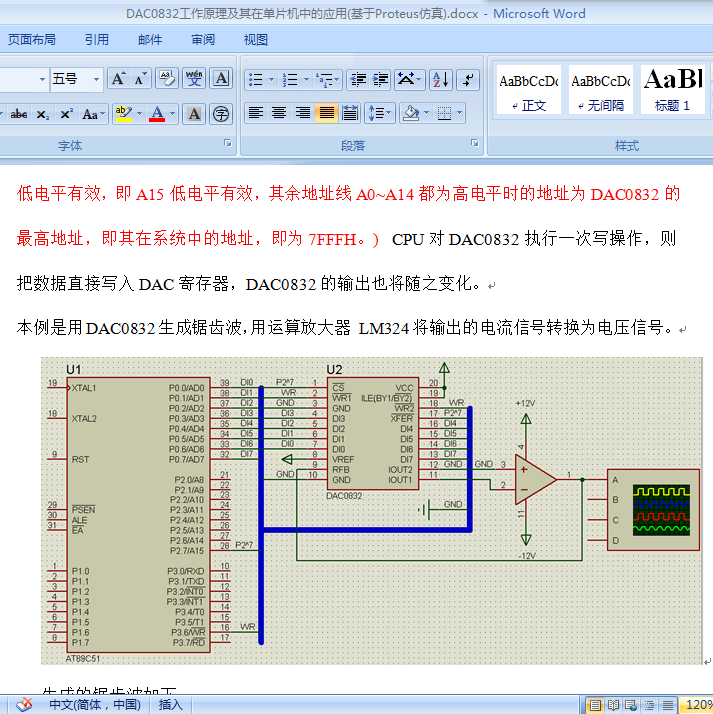Open the font name dropdown arrow
Image resolution: width=713 pixels, height=714 pixels.
[x=42, y=79]
